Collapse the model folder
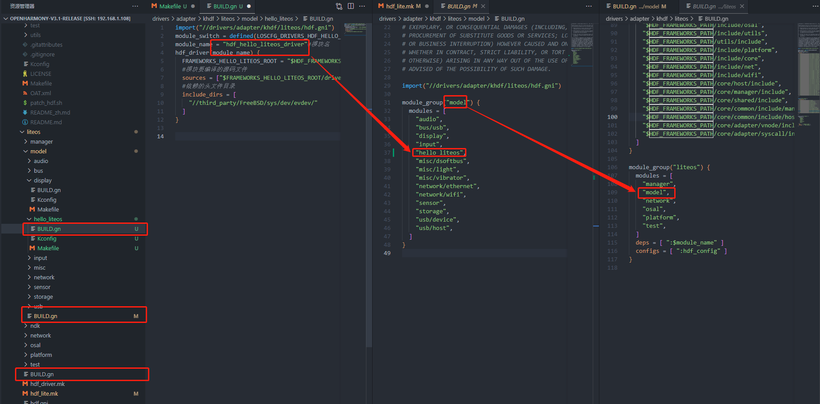The image size is (820, 404). (26, 151)
